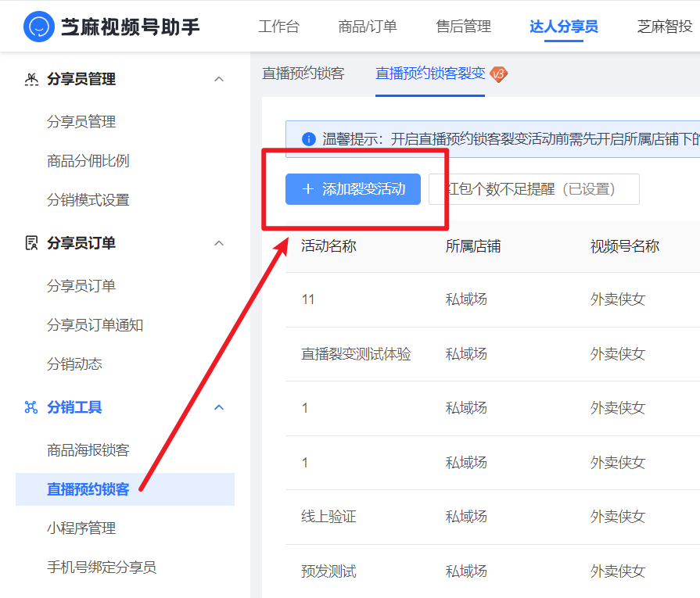Image resolution: width=700 pixels, height=598 pixels.
Task: Open 商品分佣比例 sidebar item
Action: click(x=88, y=161)
